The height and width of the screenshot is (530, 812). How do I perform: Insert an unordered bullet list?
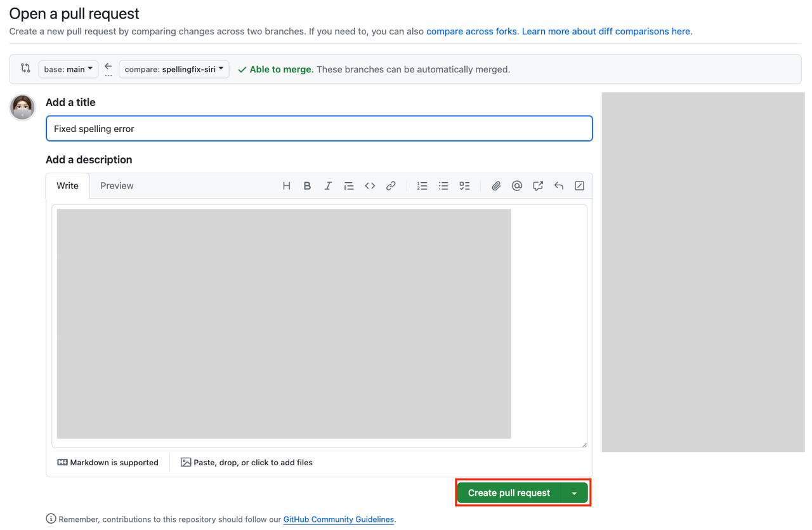pos(443,186)
